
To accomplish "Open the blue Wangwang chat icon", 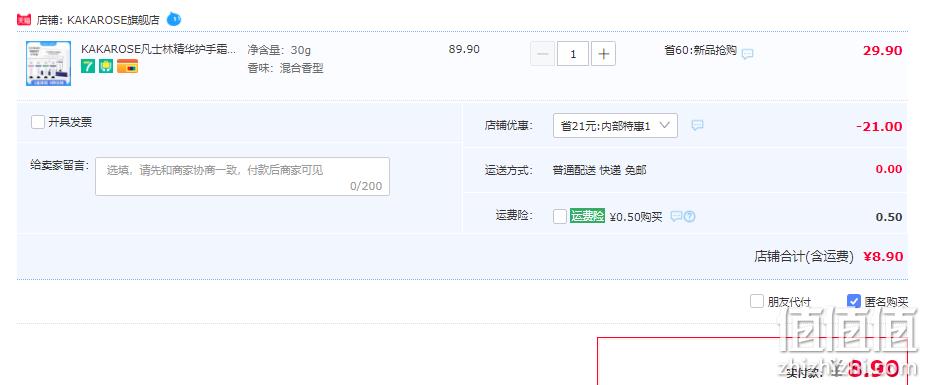I will pyautogui.click(x=174, y=19).
